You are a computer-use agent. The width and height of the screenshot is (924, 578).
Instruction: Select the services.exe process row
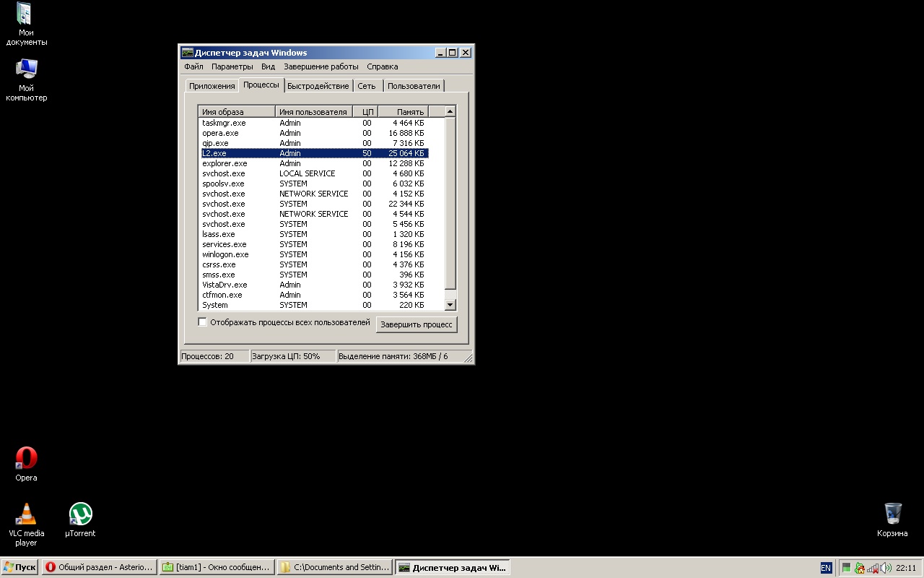pyautogui.click(x=313, y=244)
